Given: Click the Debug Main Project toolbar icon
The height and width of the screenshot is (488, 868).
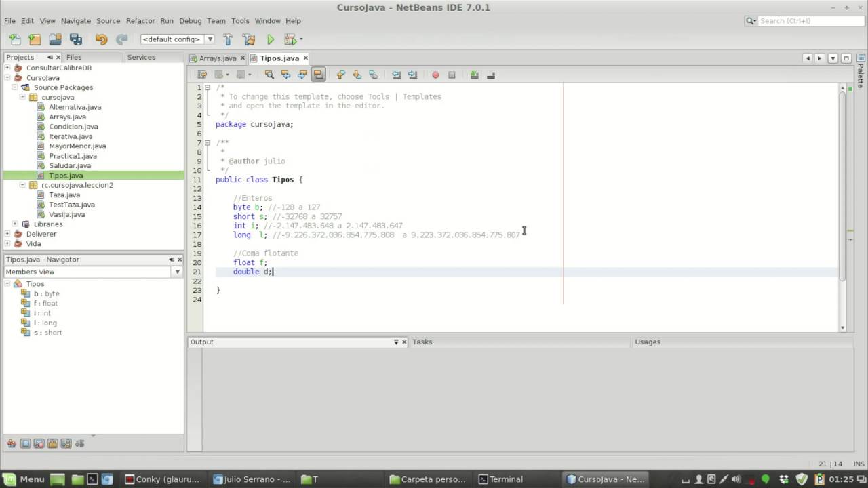Looking at the screenshot, I should [290, 39].
